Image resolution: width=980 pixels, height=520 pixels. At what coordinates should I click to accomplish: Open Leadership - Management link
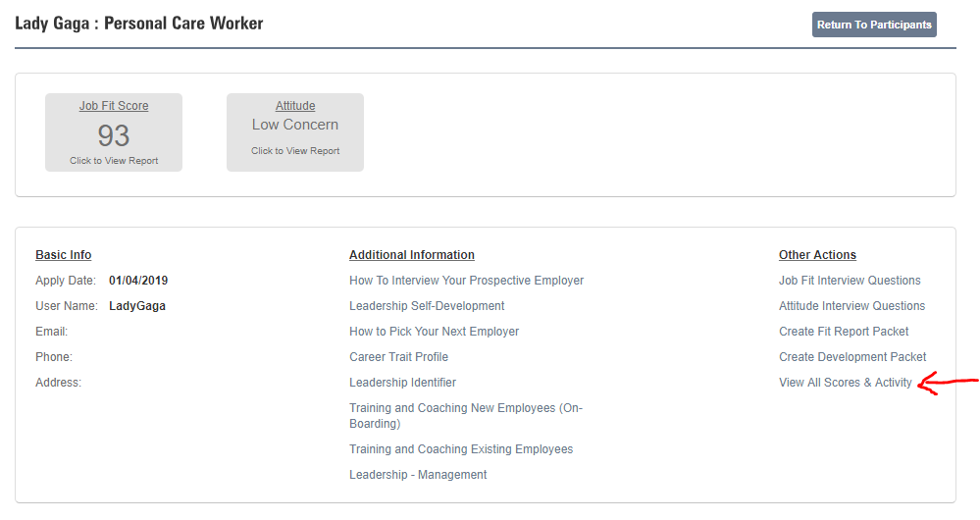click(x=418, y=475)
